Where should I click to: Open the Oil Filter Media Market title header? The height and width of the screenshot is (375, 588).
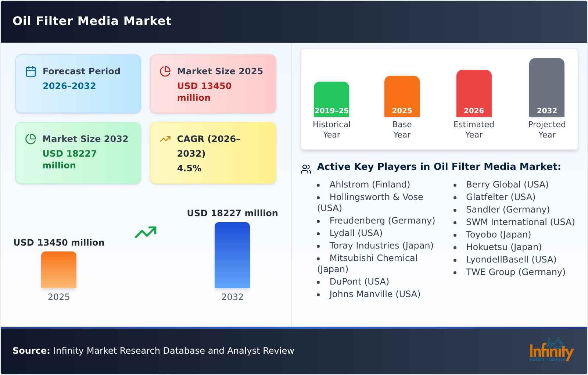click(x=92, y=21)
